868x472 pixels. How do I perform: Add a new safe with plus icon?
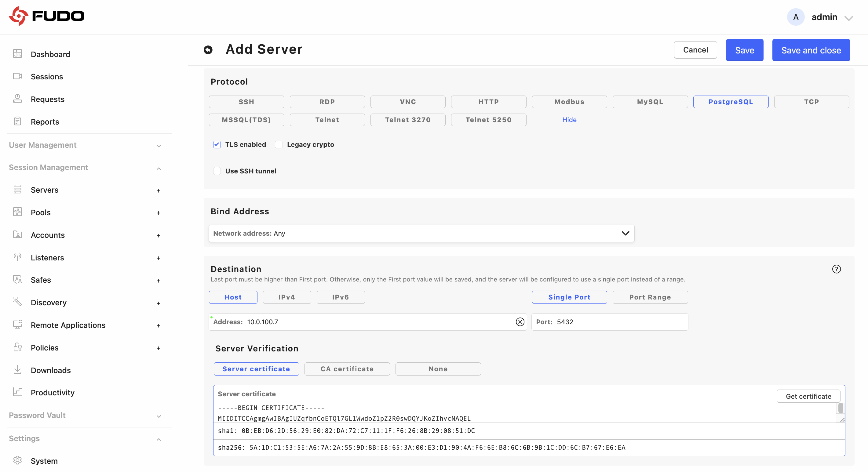click(x=159, y=281)
